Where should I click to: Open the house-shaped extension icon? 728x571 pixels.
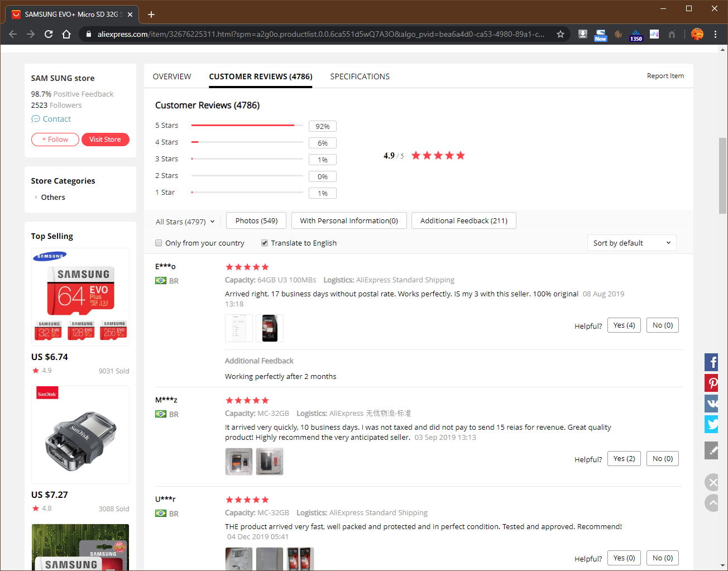[x=672, y=34]
